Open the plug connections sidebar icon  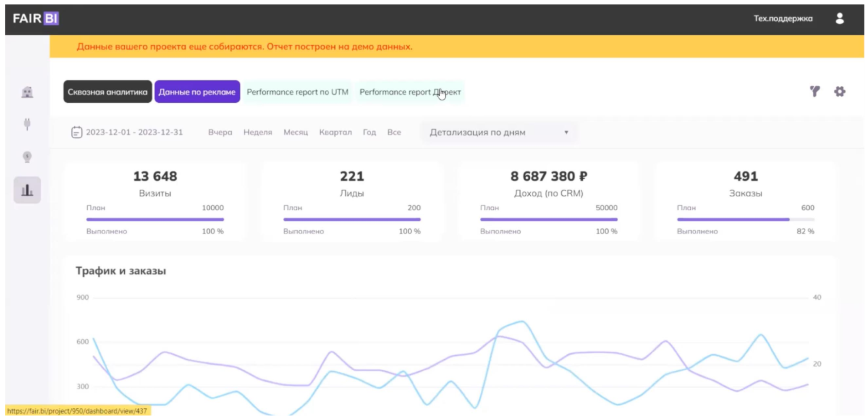27,124
